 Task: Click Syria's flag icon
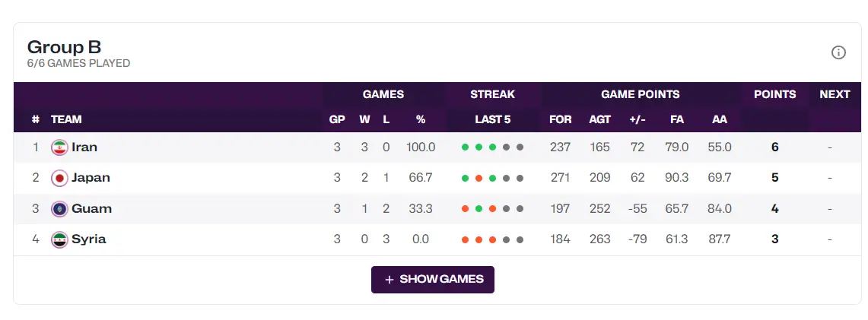point(59,239)
